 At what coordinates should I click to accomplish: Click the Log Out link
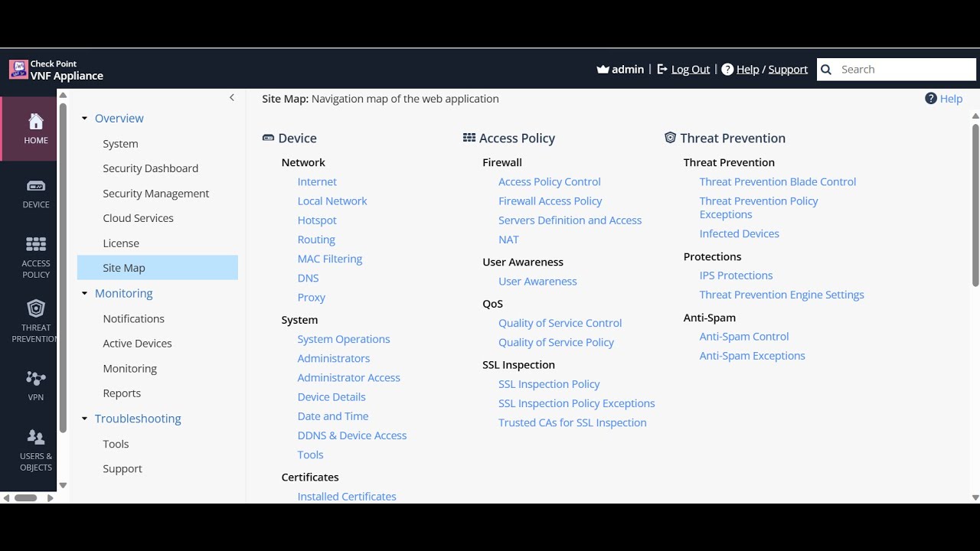(x=691, y=70)
